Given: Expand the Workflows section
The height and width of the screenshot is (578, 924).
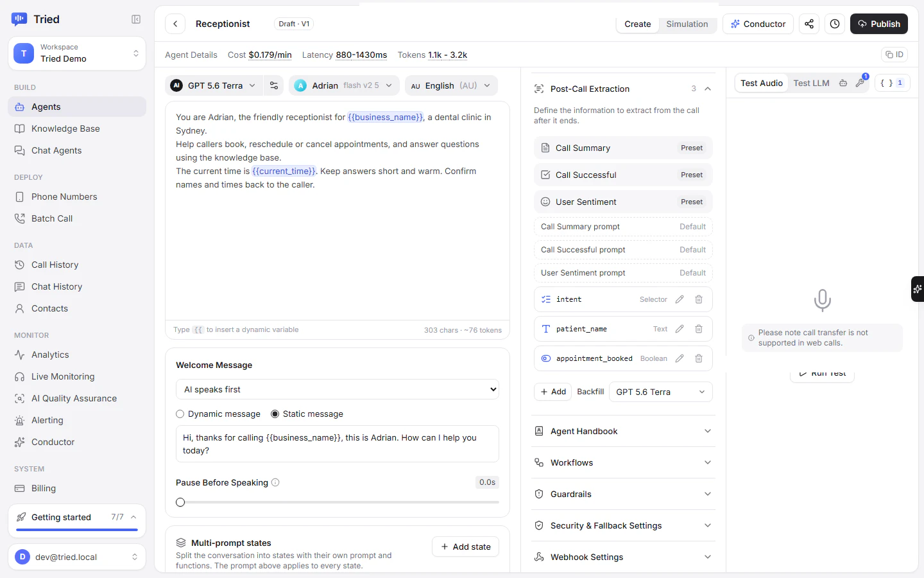Looking at the screenshot, I should [623, 462].
